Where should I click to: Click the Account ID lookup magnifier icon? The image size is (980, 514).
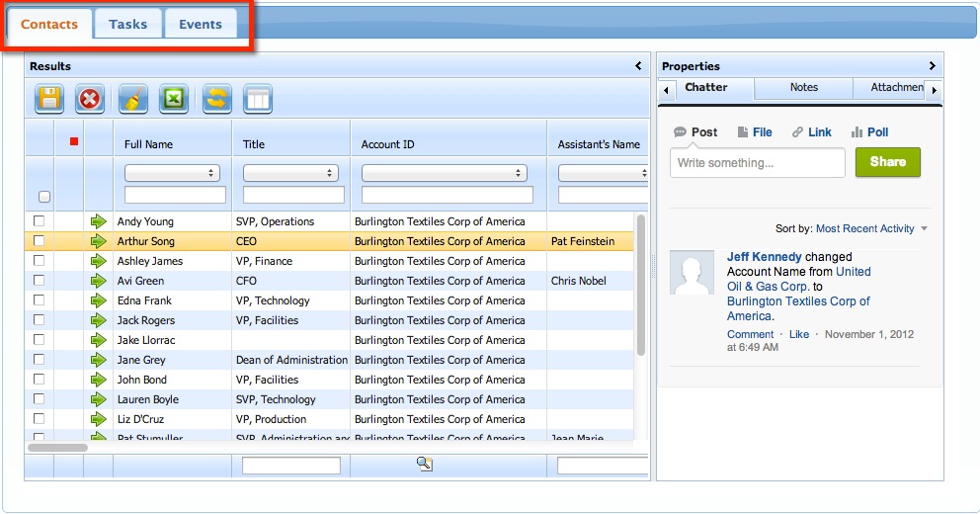425,464
